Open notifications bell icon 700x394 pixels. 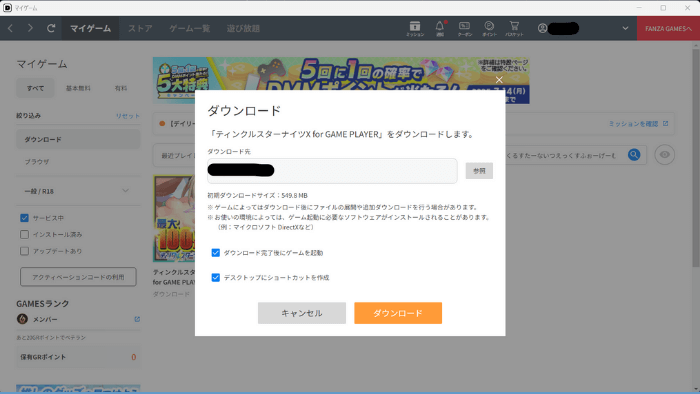tap(440, 28)
